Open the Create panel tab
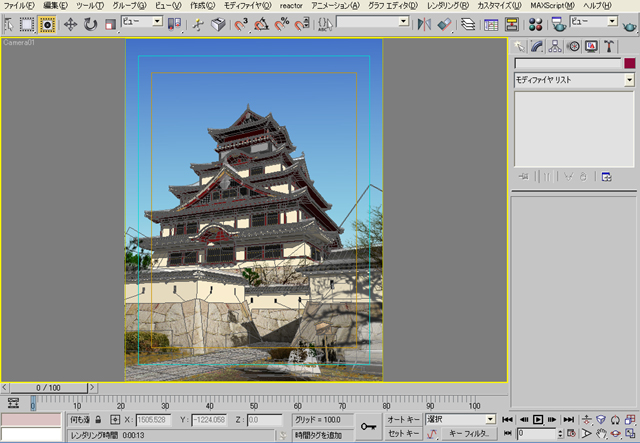Image resolution: width=640 pixels, height=443 pixels. tap(519, 46)
